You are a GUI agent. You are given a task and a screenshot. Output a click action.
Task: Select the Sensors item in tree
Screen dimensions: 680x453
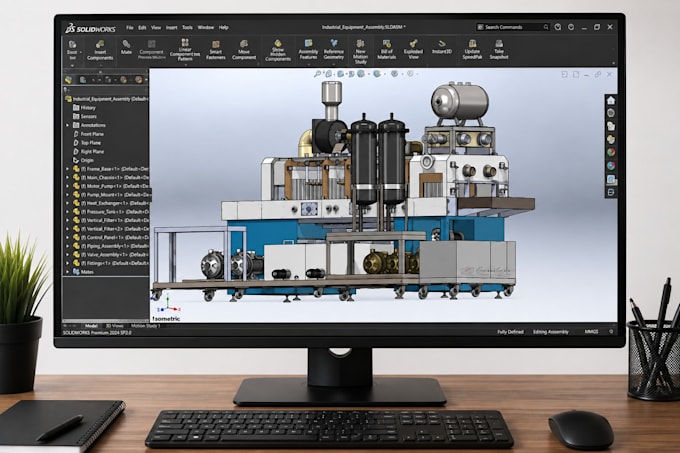pyautogui.click(x=85, y=116)
